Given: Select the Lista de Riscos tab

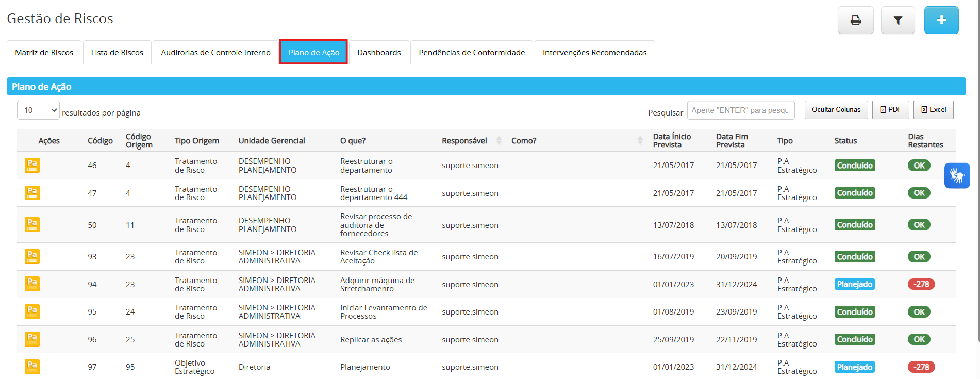Looking at the screenshot, I should [x=117, y=53].
